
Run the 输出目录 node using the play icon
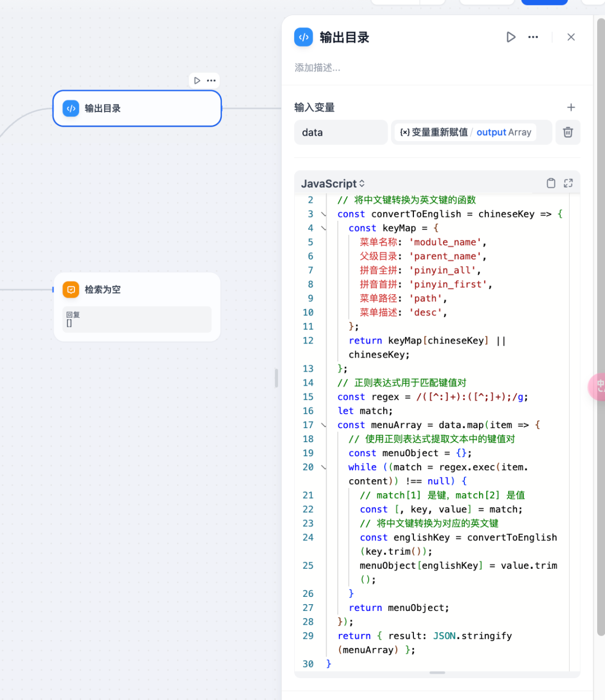click(510, 37)
